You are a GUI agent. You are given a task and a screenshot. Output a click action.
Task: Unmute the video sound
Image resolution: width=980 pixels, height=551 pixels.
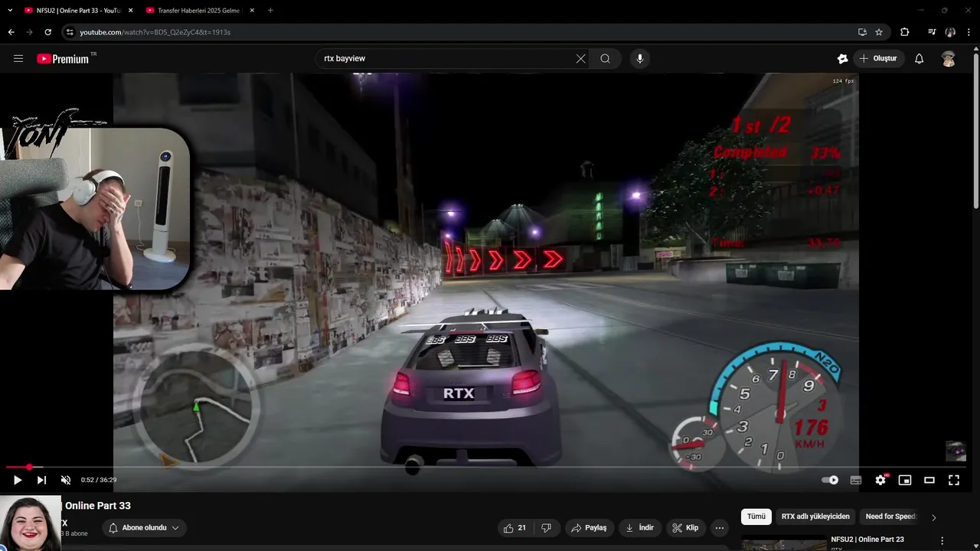66,480
